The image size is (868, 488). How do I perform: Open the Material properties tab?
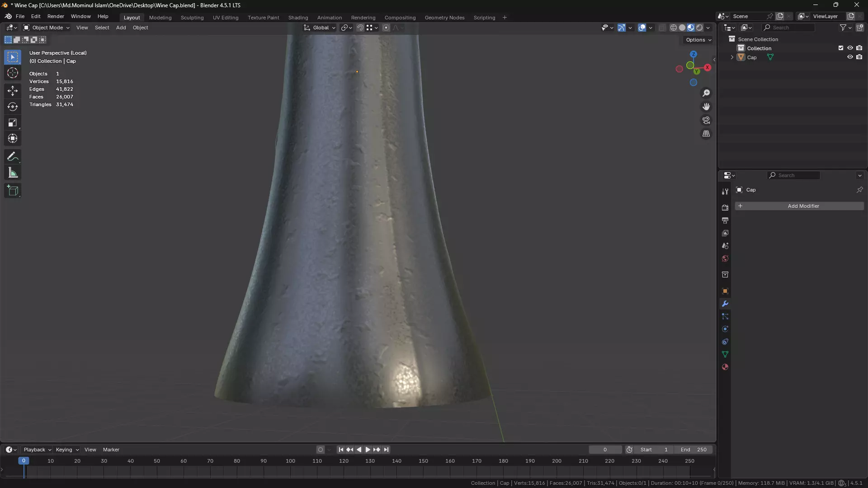point(725,367)
